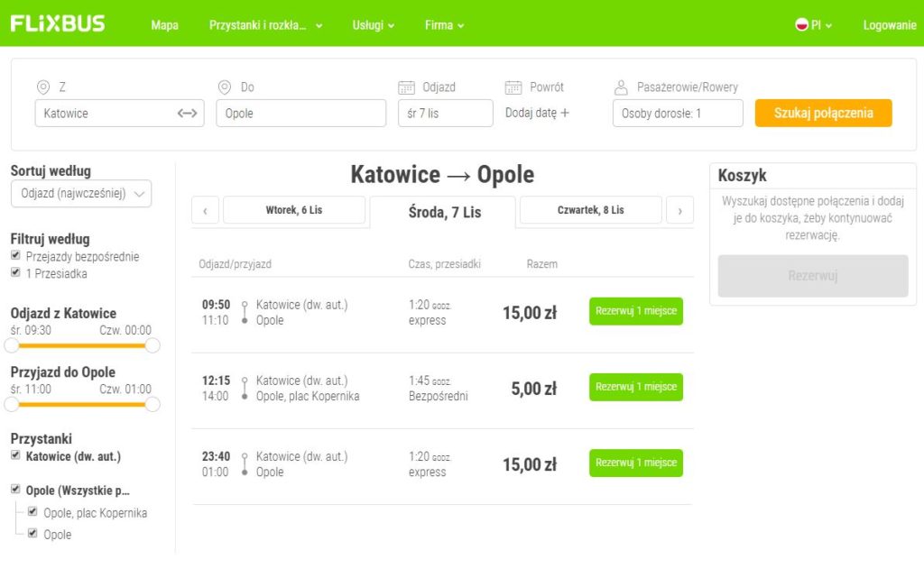Swap origin and destination arrows icon
This screenshot has height=587, width=924.
(x=188, y=113)
